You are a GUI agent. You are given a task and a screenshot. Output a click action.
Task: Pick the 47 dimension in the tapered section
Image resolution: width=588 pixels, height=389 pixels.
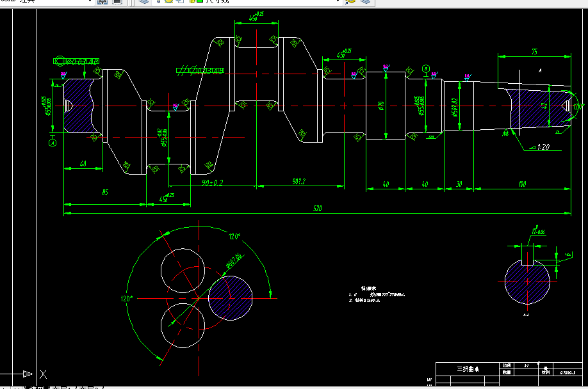pyautogui.click(x=545, y=106)
